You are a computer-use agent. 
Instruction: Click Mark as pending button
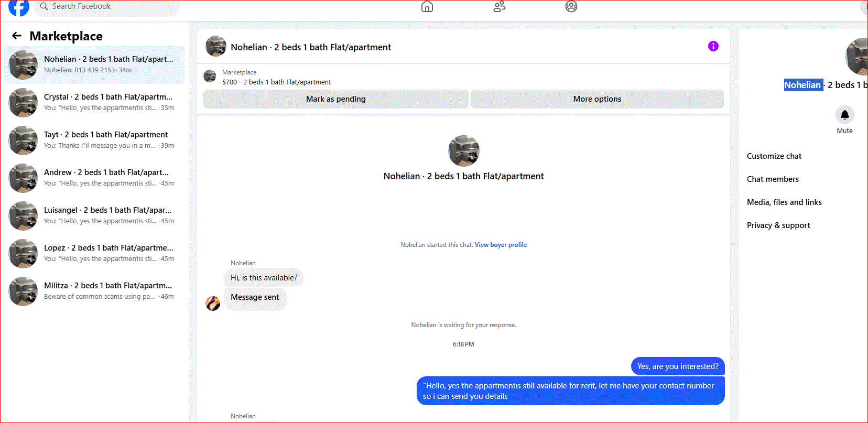[336, 99]
